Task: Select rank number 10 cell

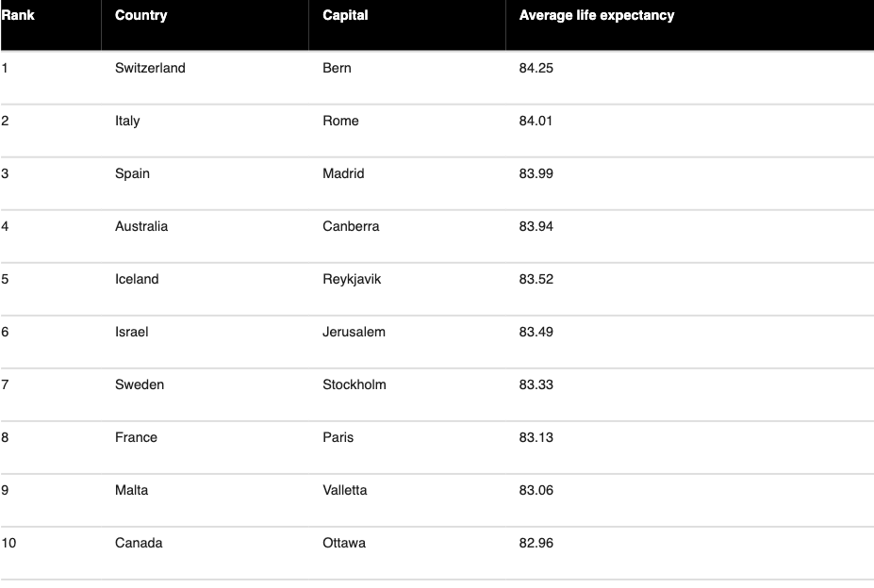Action: pos(8,543)
